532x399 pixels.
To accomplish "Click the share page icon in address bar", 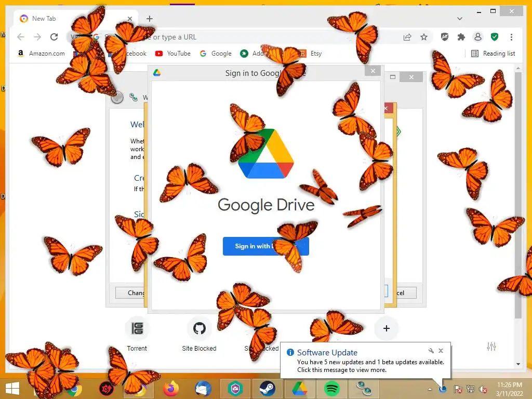I will point(407,37).
